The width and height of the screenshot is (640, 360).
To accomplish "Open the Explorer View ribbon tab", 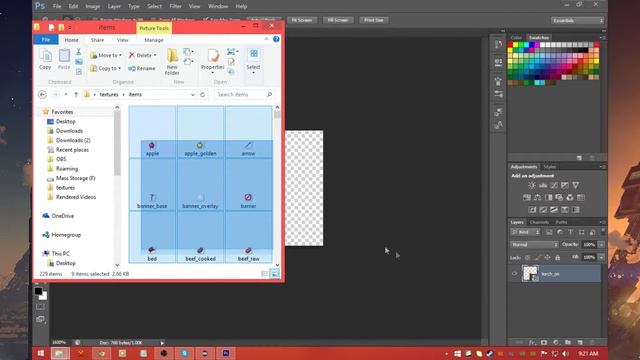I will click(x=122, y=40).
